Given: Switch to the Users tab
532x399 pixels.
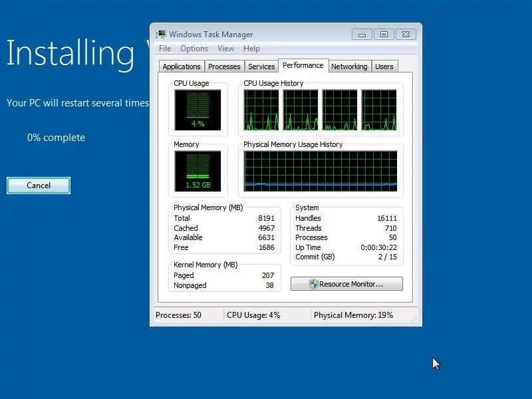Looking at the screenshot, I should pos(384,66).
